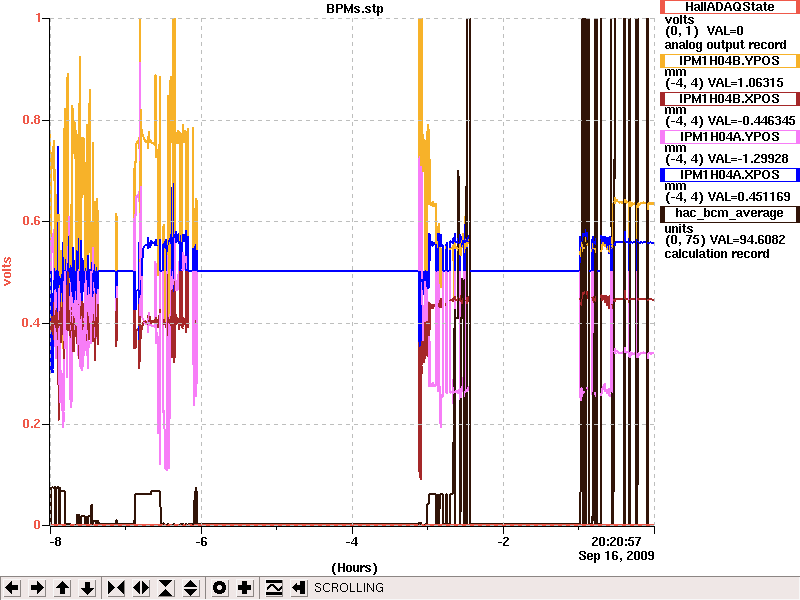Click the plus crosshair icon
800x600 pixels.
click(x=244, y=588)
